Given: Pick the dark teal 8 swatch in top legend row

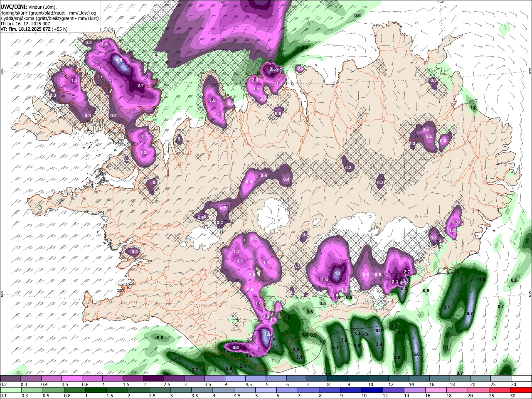Looking at the screenshot, I should pyautogui.click(x=337, y=378).
